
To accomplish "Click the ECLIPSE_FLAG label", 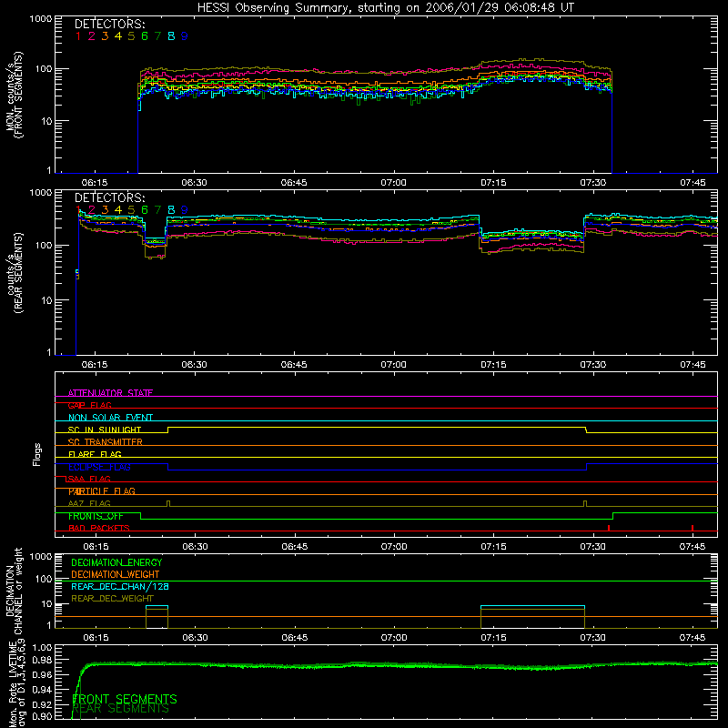I will point(99,467).
